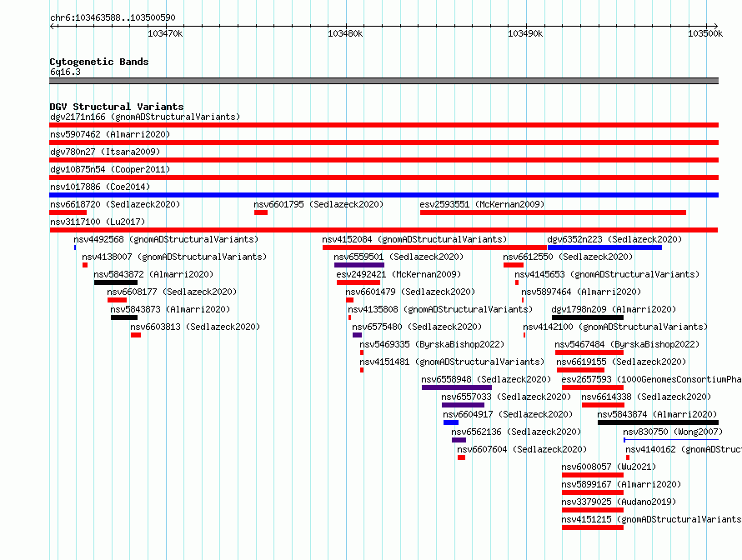Select nsv4151481 gnomAD variant label
Screen dimensions: 742x560
point(452,362)
